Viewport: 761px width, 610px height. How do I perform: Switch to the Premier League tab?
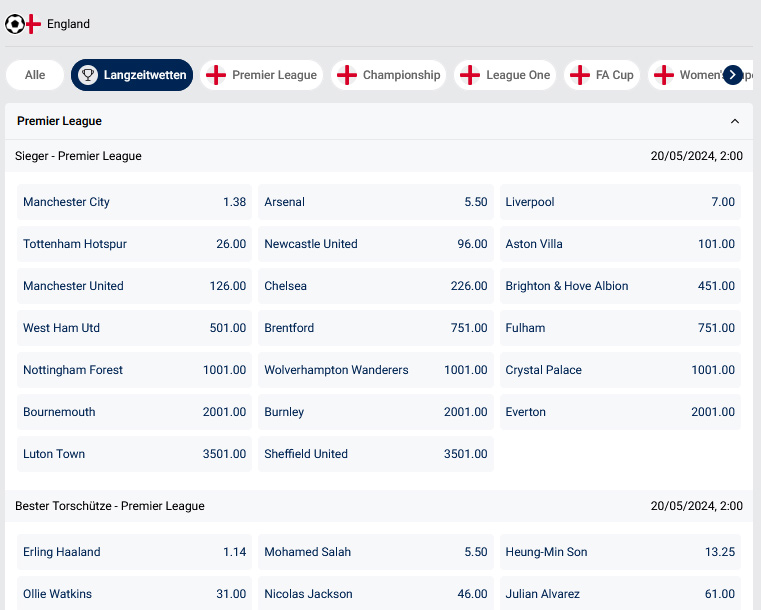(x=262, y=75)
